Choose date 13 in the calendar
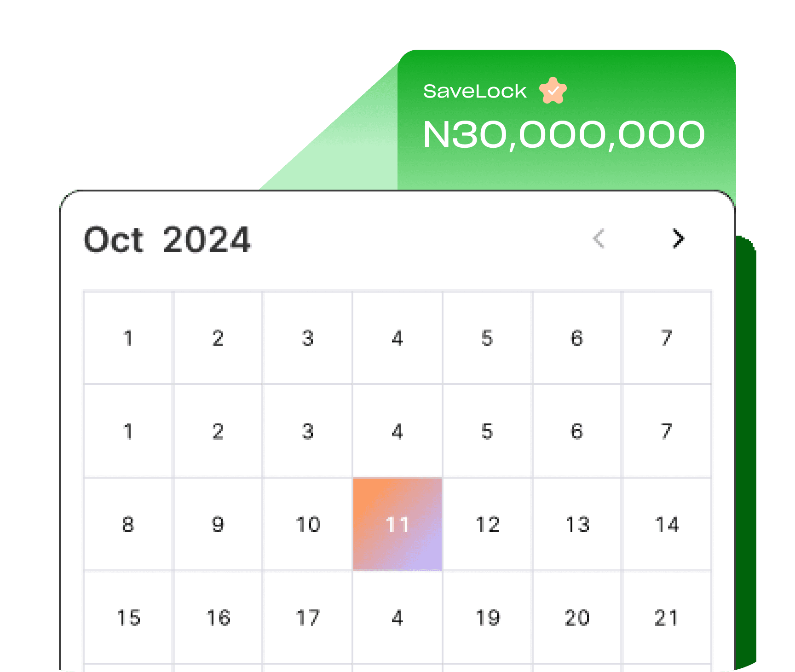The width and height of the screenshot is (795, 672). 577,524
